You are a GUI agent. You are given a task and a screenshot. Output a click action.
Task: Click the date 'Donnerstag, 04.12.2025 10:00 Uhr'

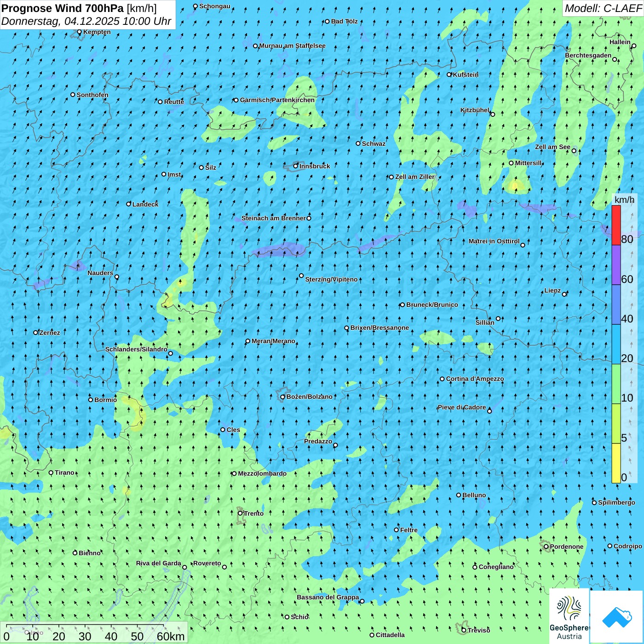(86, 21)
